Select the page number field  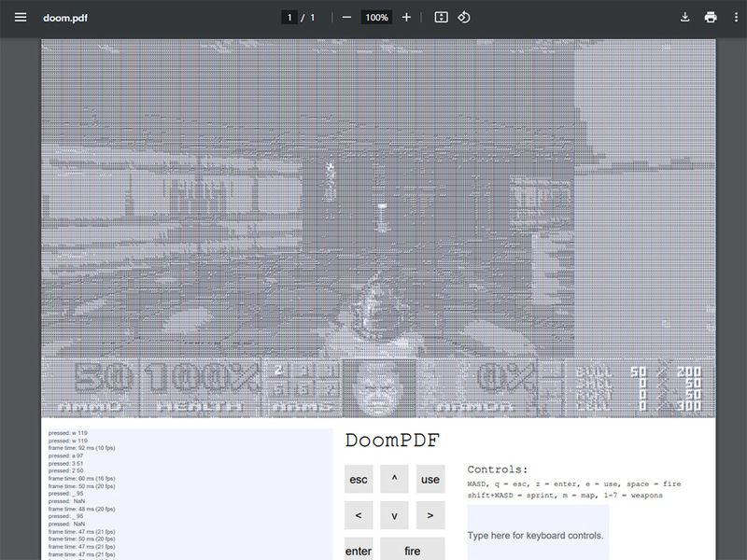289,18
